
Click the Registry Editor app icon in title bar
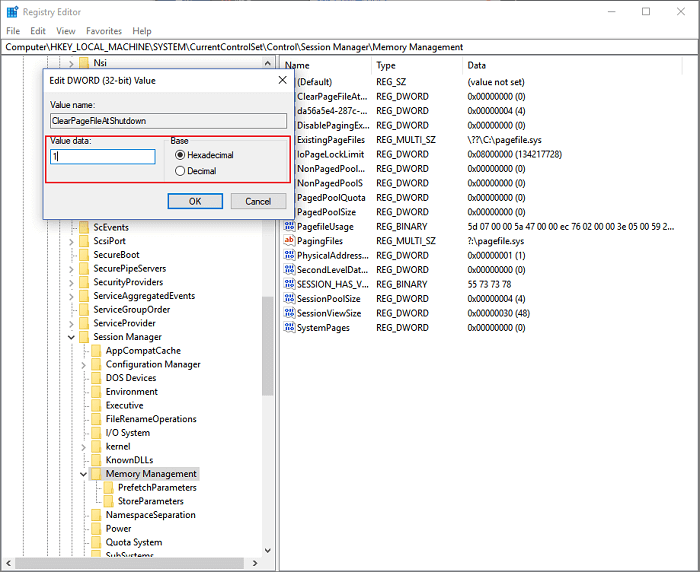pos(12,12)
